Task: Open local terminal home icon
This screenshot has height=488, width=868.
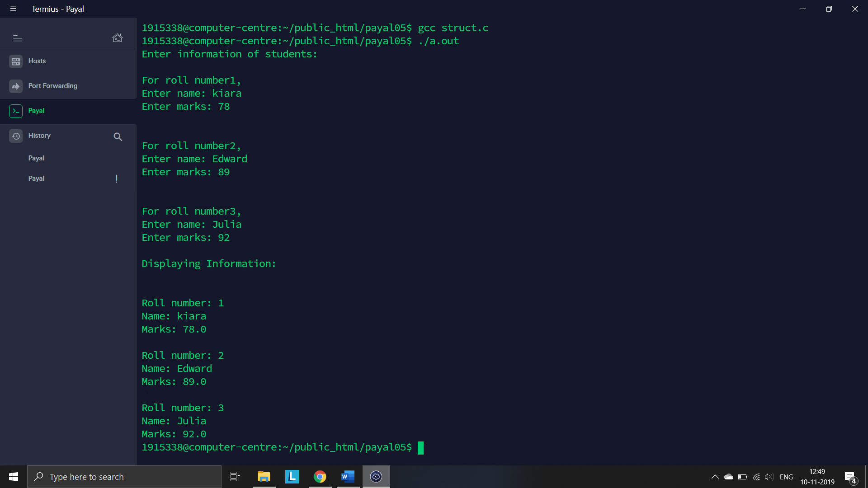Action: pos(117,38)
